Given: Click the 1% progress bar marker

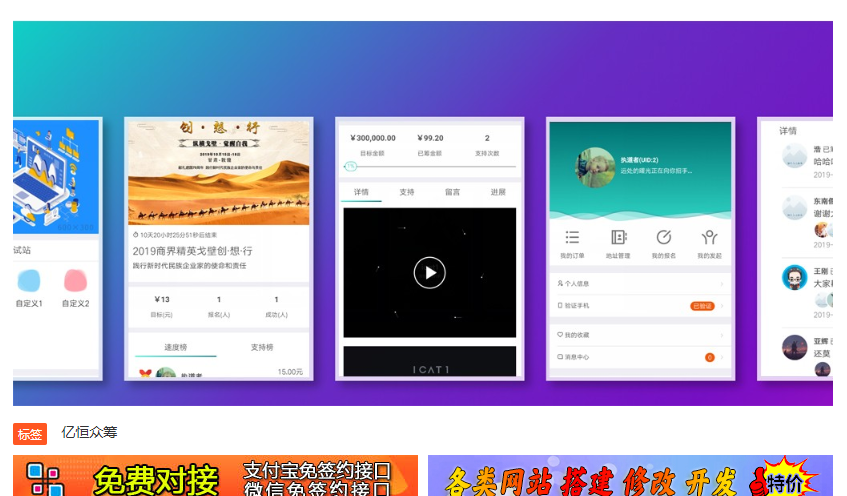Looking at the screenshot, I should pos(351,166).
